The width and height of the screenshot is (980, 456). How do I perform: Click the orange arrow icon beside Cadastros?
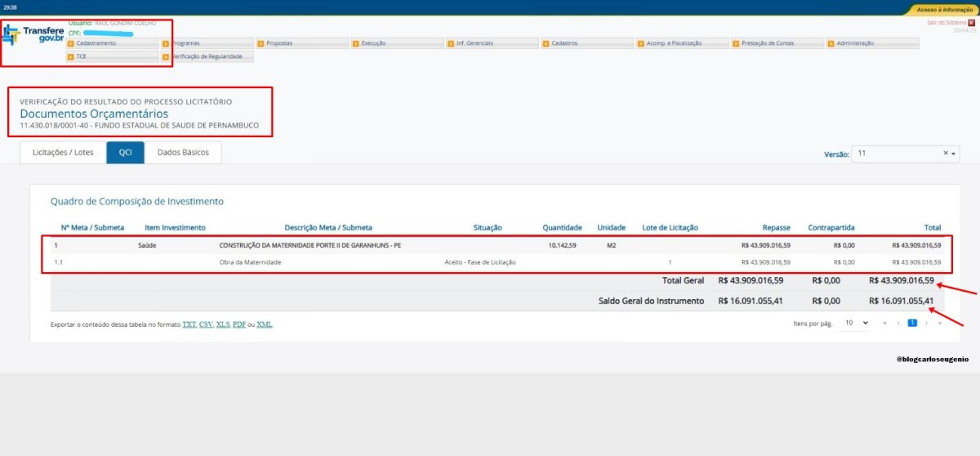point(546,43)
